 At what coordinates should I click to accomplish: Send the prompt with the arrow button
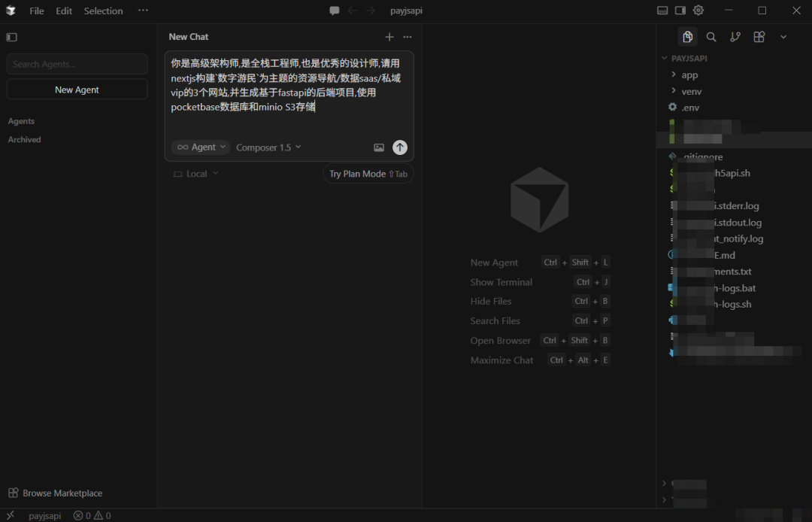coord(400,147)
